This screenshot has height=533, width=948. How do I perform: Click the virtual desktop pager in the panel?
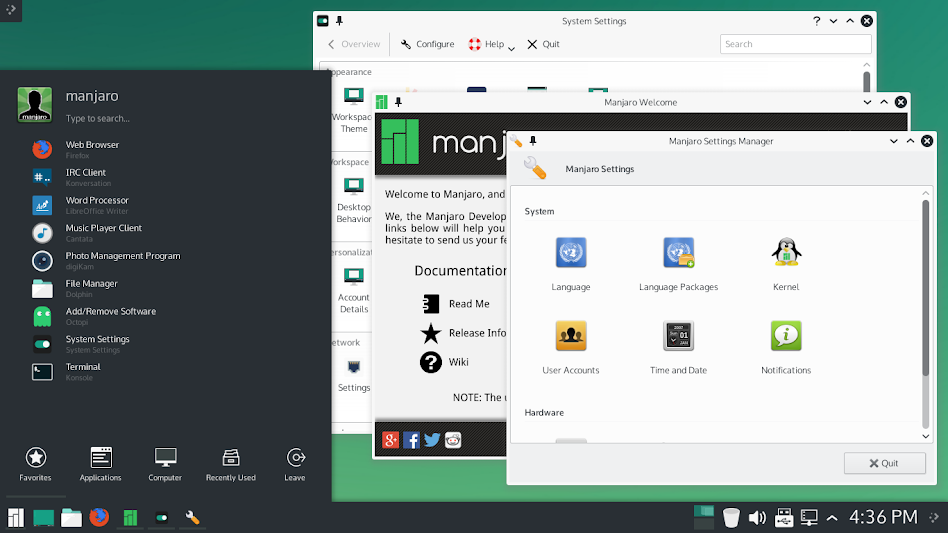pyautogui.click(x=704, y=517)
